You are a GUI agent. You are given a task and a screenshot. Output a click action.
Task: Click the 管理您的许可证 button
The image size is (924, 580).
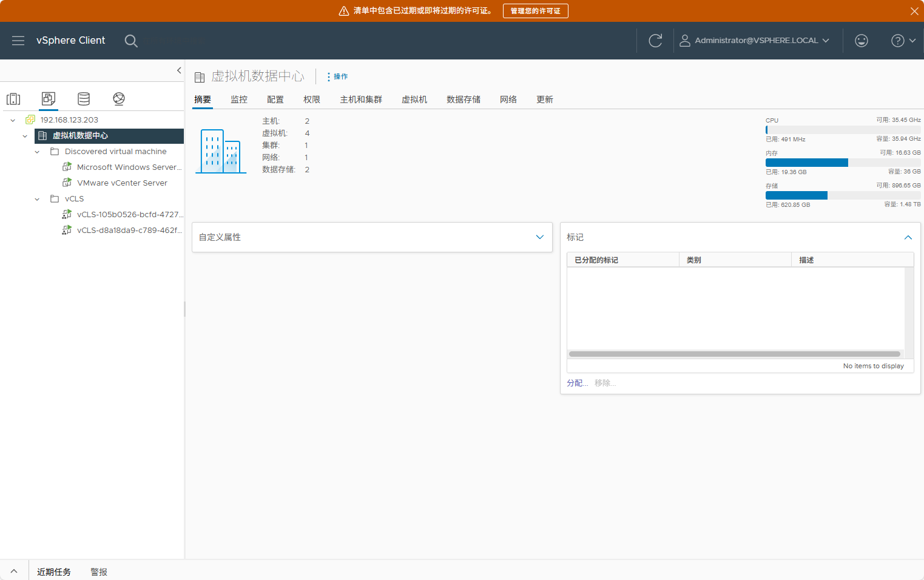coord(535,11)
